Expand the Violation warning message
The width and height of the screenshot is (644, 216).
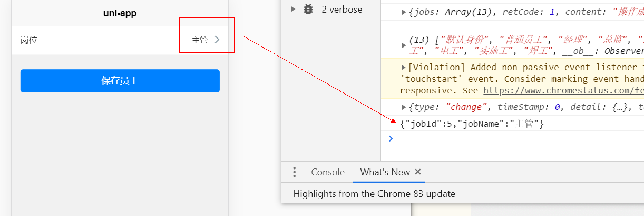tap(404, 67)
